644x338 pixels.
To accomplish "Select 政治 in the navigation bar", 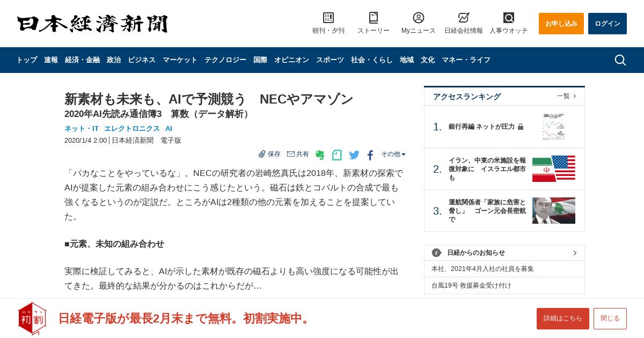I will click(114, 60).
